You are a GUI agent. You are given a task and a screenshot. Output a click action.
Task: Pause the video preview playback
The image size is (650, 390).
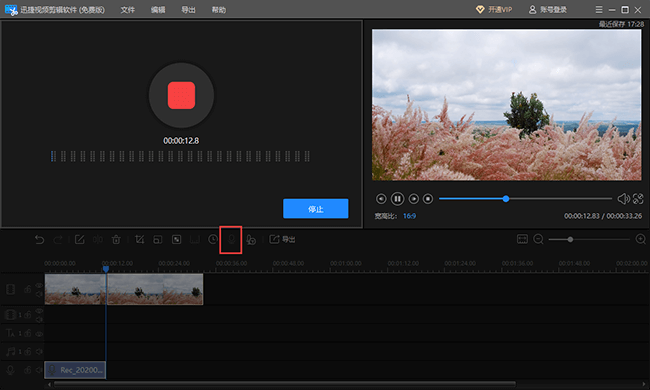[397, 199]
